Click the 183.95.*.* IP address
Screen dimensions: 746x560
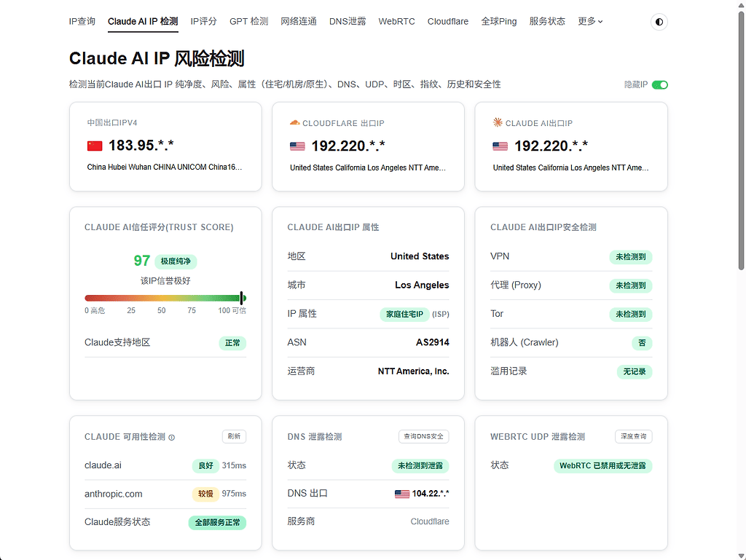pos(141,146)
